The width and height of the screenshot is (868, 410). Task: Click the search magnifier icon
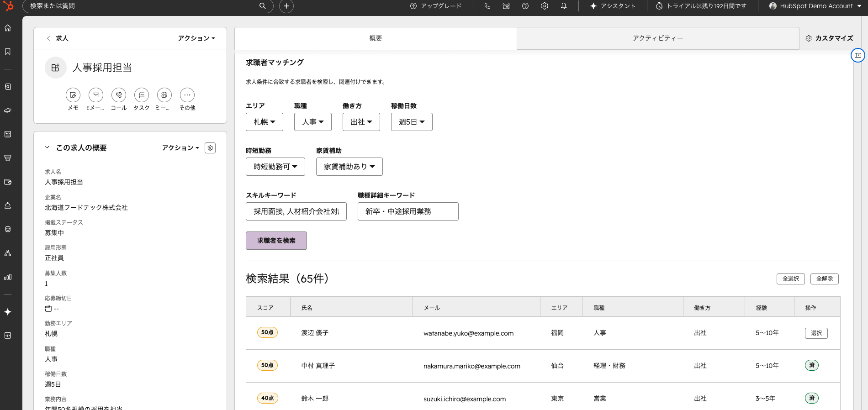(263, 6)
